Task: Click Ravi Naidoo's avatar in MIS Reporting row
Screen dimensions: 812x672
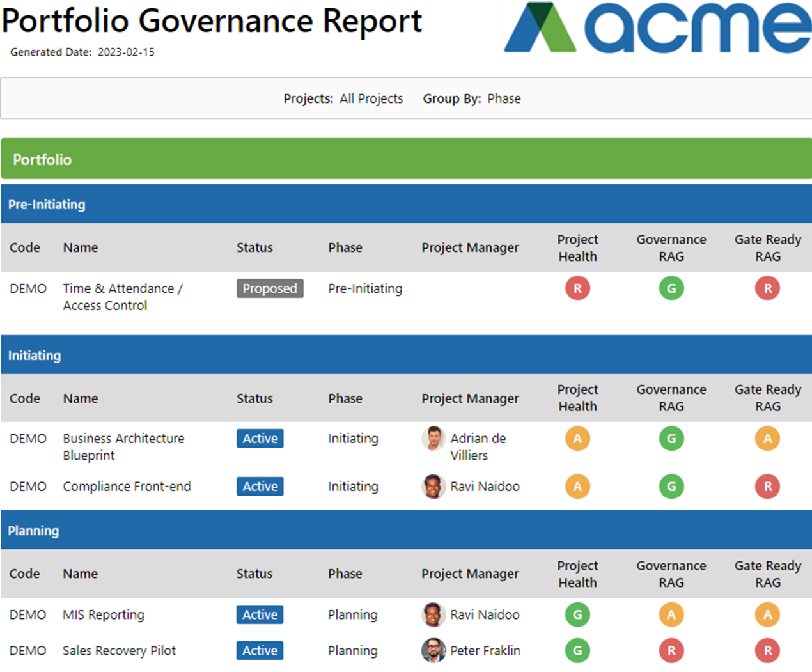Action: [433, 614]
